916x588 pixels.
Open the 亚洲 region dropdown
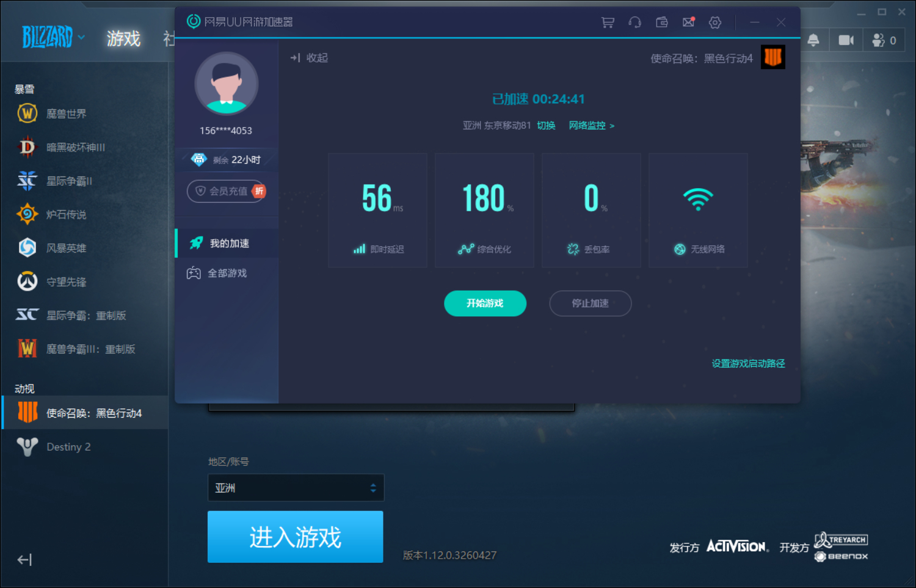tap(296, 488)
